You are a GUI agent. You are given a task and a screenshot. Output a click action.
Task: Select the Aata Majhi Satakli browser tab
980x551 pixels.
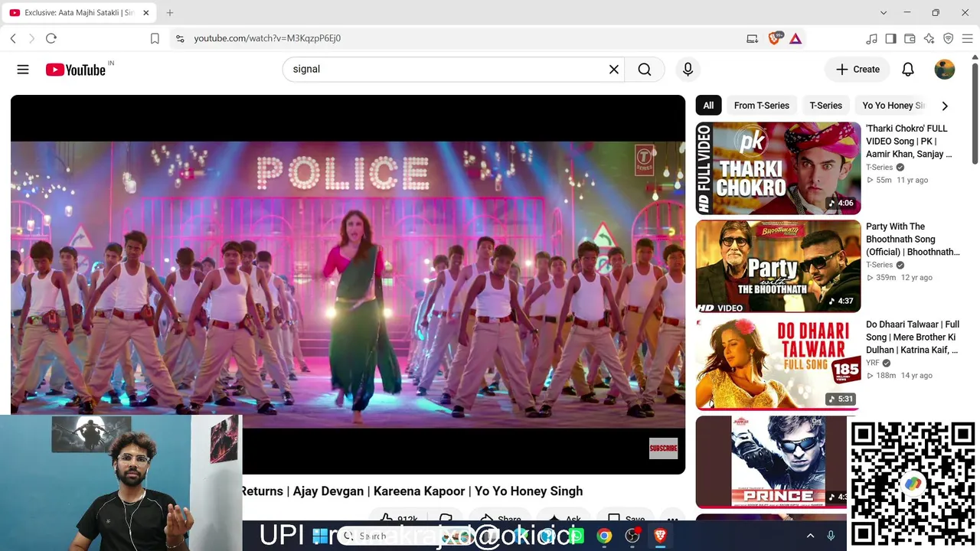click(x=80, y=13)
